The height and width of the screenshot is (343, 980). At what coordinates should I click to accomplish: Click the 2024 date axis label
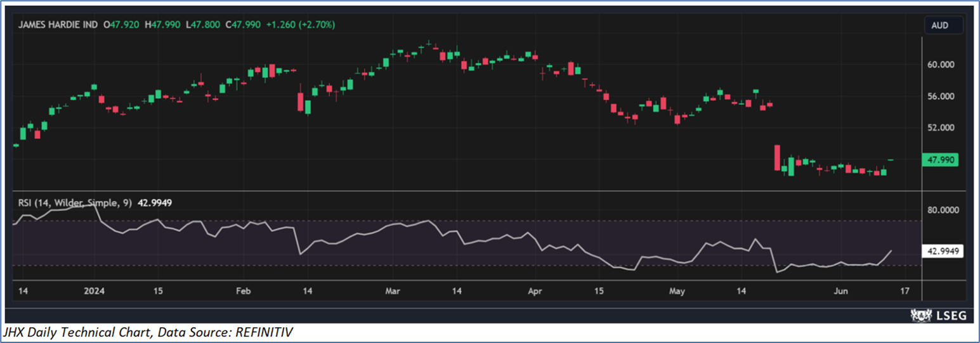[x=93, y=292]
